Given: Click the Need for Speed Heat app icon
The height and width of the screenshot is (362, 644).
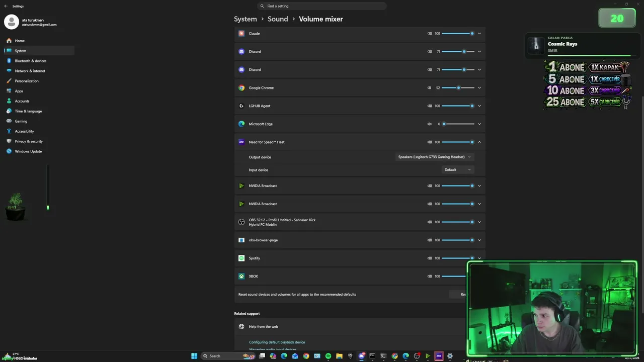Looking at the screenshot, I should point(242,142).
